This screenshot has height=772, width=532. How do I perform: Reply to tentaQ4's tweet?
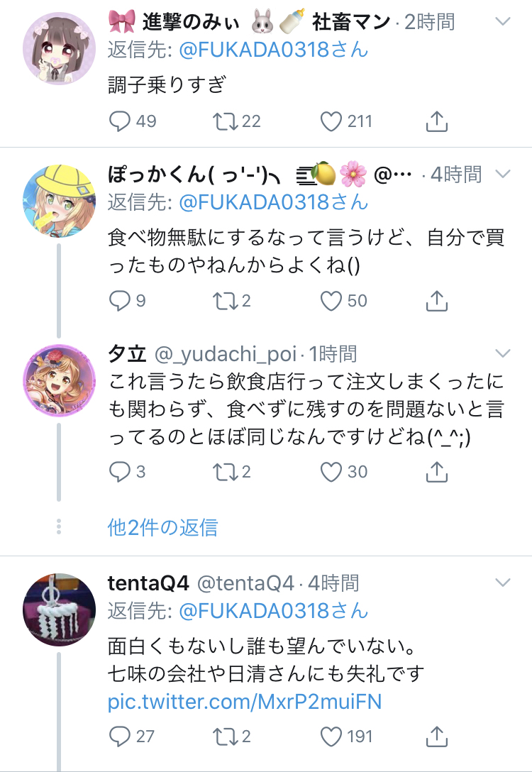(120, 736)
